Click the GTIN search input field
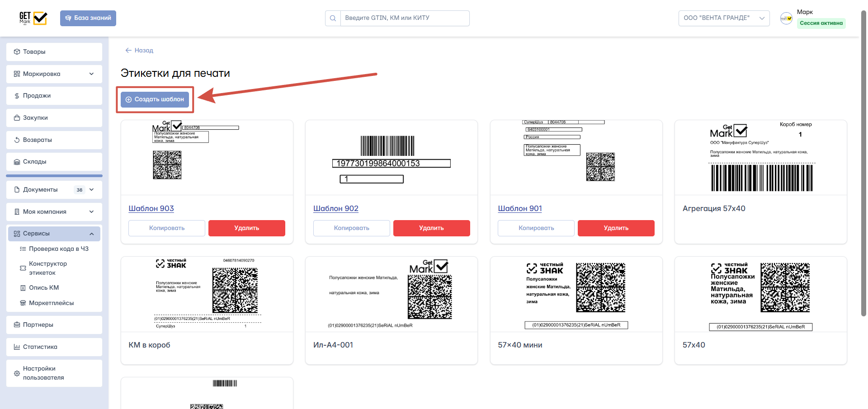The image size is (868, 409). point(405,18)
